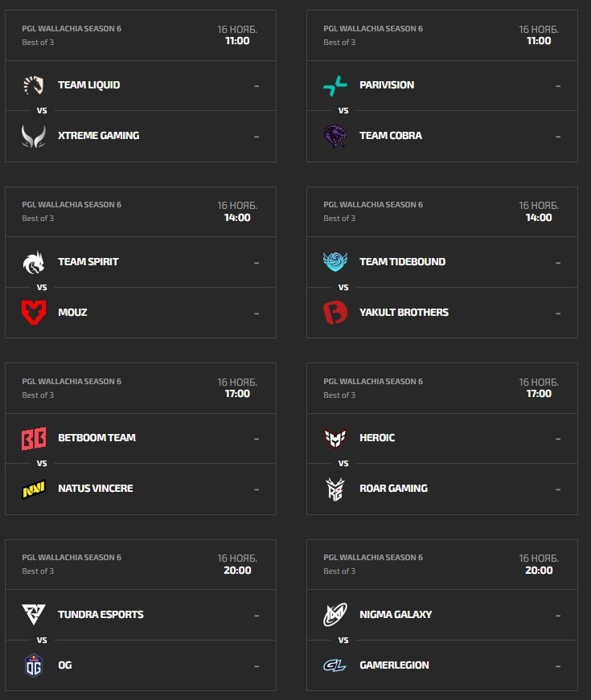Click the 17:00 time in the Heroic match

coord(539,394)
